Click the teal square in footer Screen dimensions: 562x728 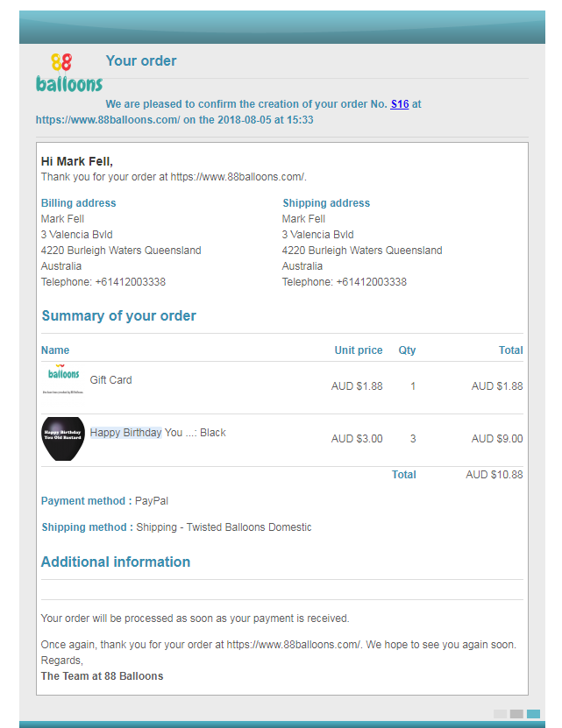pos(533,714)
